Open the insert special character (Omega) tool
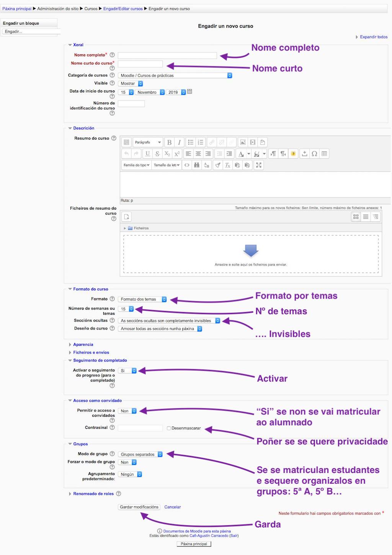 click(314, 154)
